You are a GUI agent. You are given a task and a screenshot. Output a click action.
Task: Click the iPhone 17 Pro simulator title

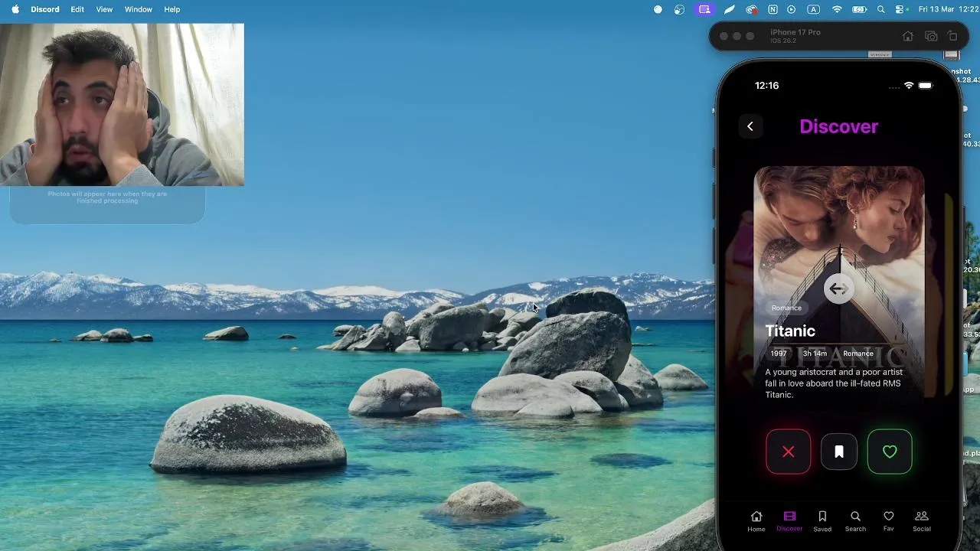795,32
